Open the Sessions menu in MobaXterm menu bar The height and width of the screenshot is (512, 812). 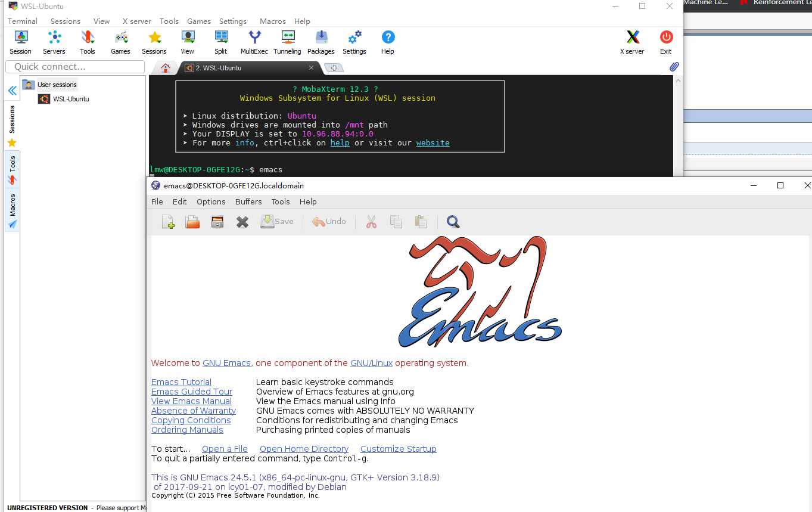(66, 21)
